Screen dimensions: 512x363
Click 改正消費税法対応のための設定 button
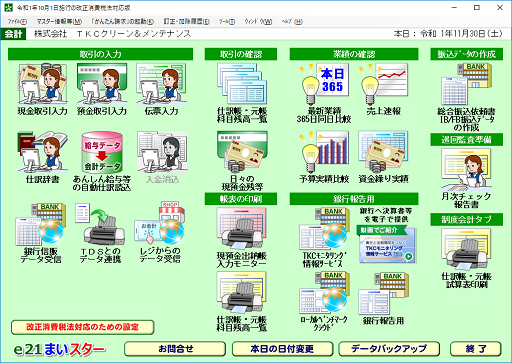click(82, 327)
